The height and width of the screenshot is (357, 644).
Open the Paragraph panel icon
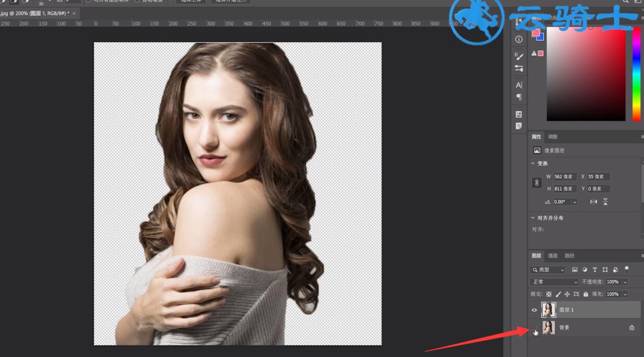(518, 97)
